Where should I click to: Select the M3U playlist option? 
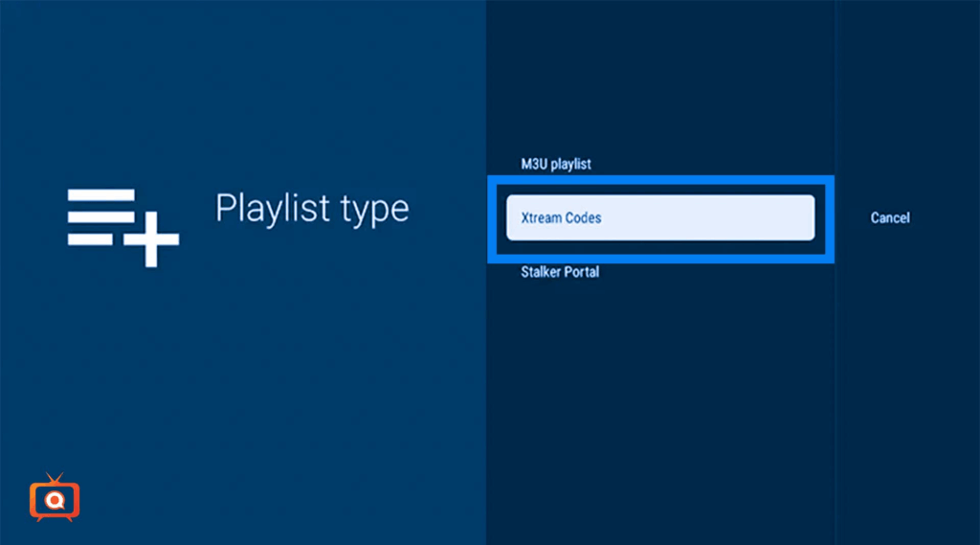coord(556,164)
